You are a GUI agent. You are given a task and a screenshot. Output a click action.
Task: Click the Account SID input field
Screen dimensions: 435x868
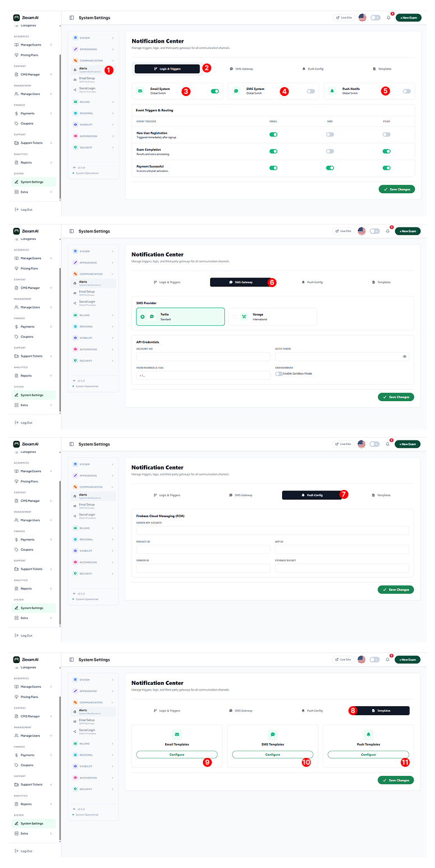pos(203,357)
